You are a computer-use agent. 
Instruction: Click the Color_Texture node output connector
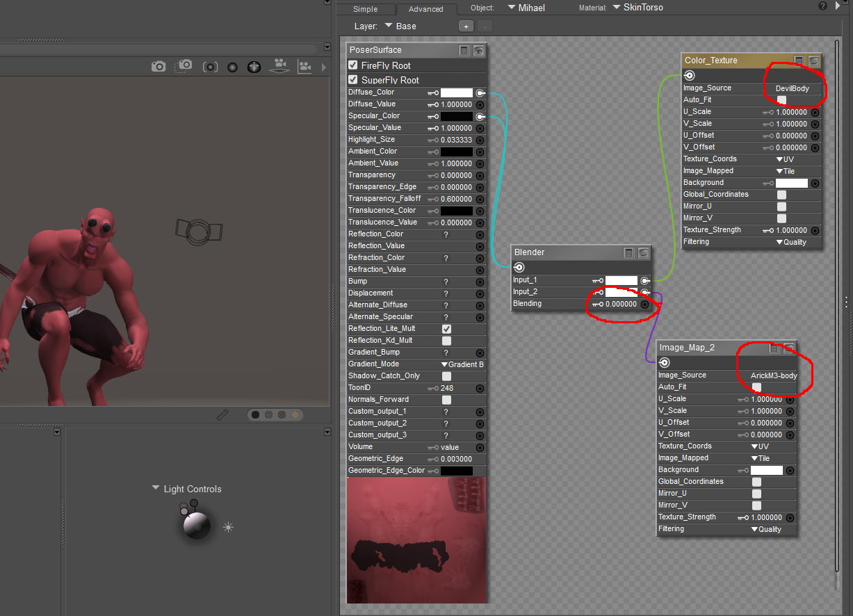tap(690, 76)
